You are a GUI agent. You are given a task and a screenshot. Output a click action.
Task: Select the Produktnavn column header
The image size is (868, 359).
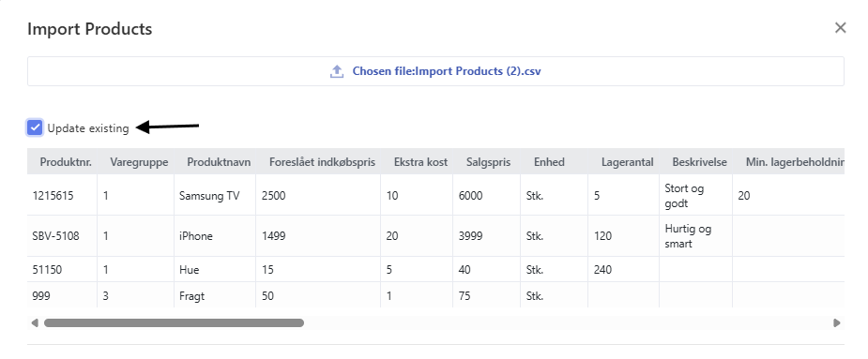(219, 162)
